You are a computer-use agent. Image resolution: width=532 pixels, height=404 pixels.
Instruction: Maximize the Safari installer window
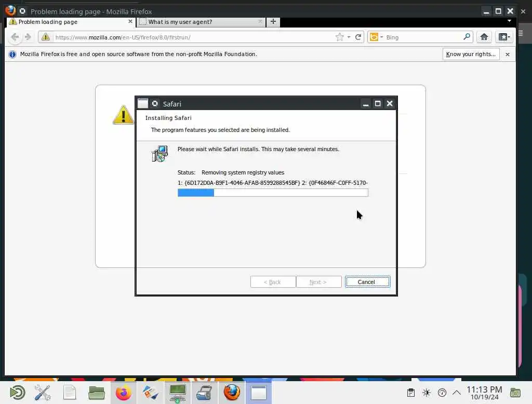[x=378, y=103]
